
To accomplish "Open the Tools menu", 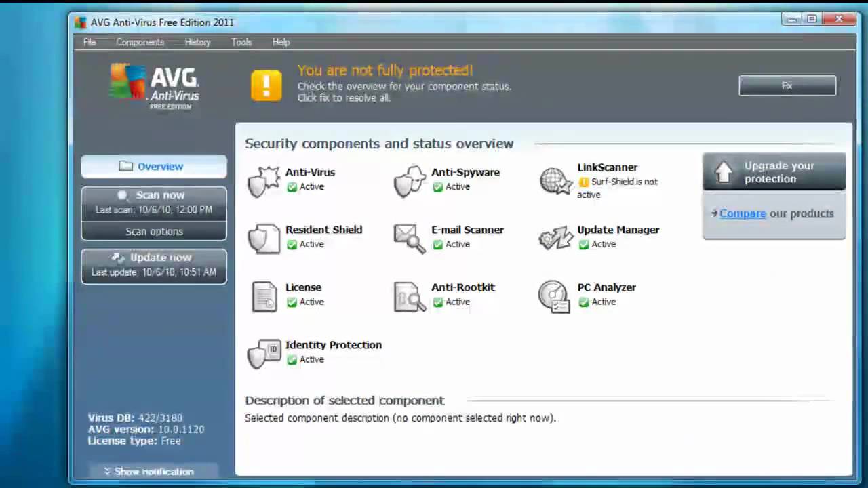I will tap(241, 42).
